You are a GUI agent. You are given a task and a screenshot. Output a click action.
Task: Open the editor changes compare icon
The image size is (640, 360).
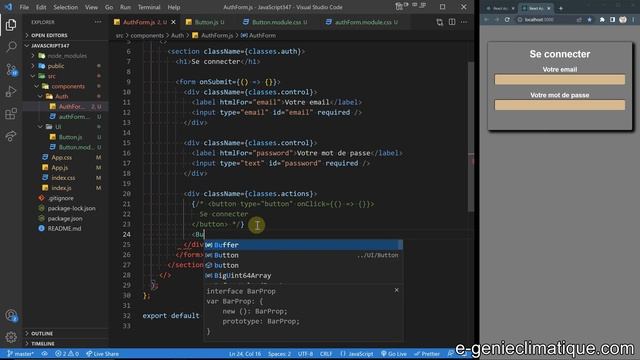point(440,22)
